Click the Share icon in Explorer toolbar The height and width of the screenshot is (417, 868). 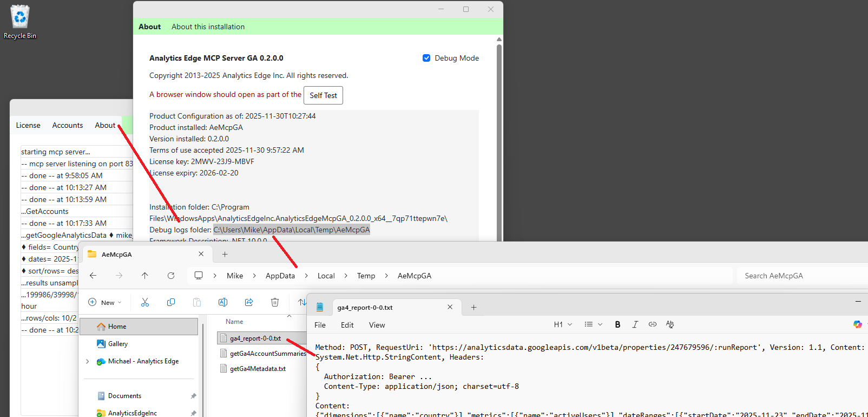coord(249,302)
